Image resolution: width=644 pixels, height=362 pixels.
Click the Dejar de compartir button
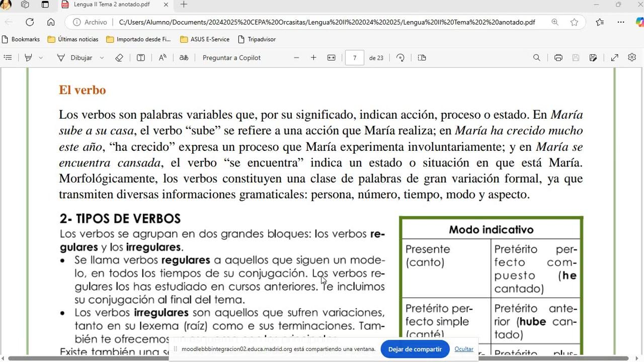pyautogui.click(x=415, y=349)
